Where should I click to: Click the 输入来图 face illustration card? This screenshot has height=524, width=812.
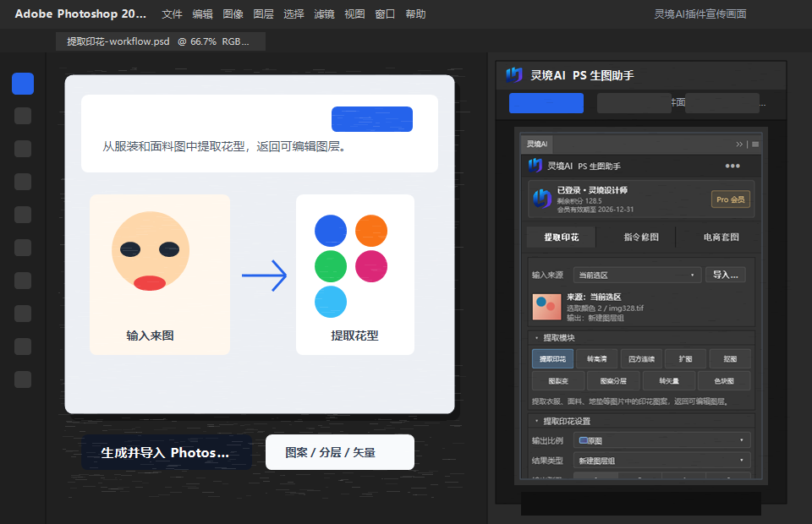pyautogui.click(x=160, y=275)
